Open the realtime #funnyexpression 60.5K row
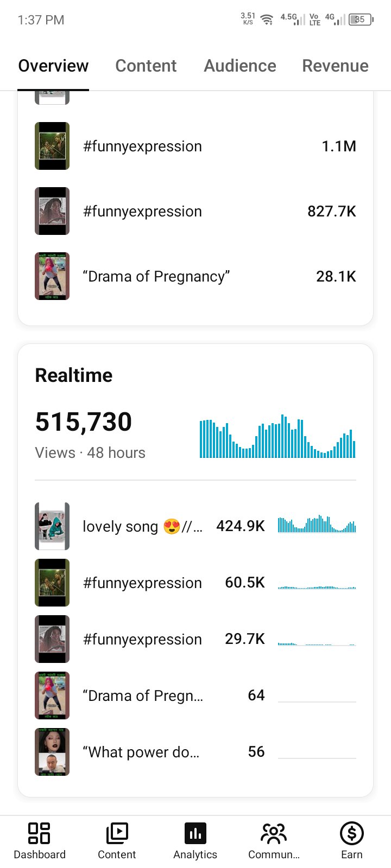391x868 pixels. (x=195, y=583)
